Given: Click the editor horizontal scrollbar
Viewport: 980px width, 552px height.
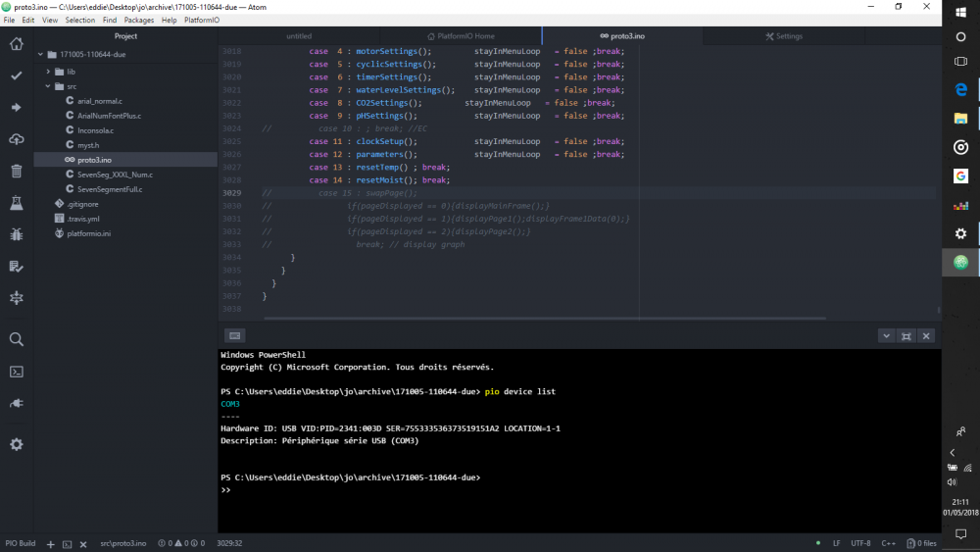Looking at the screenshot, I should [x=544, y=319].
